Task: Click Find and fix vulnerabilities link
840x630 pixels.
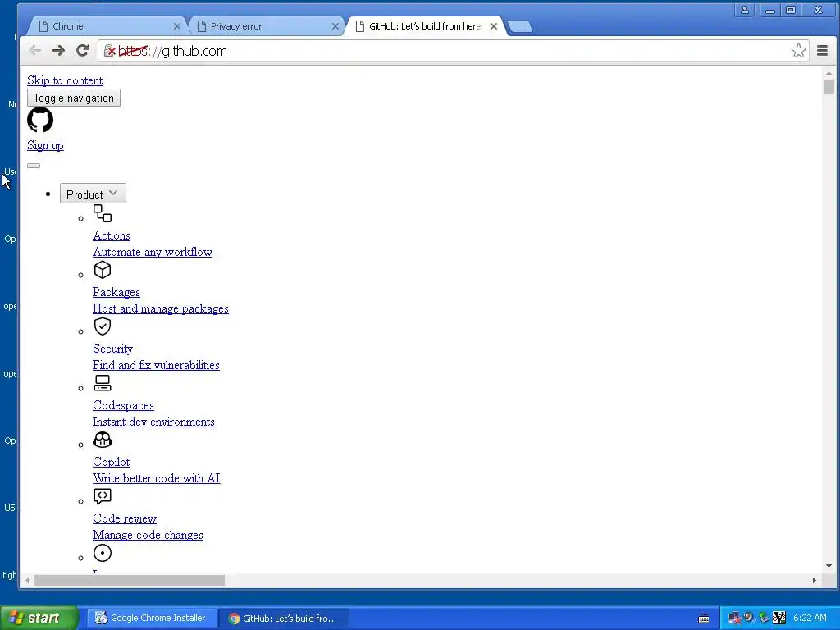Action: tap(156, 365)
